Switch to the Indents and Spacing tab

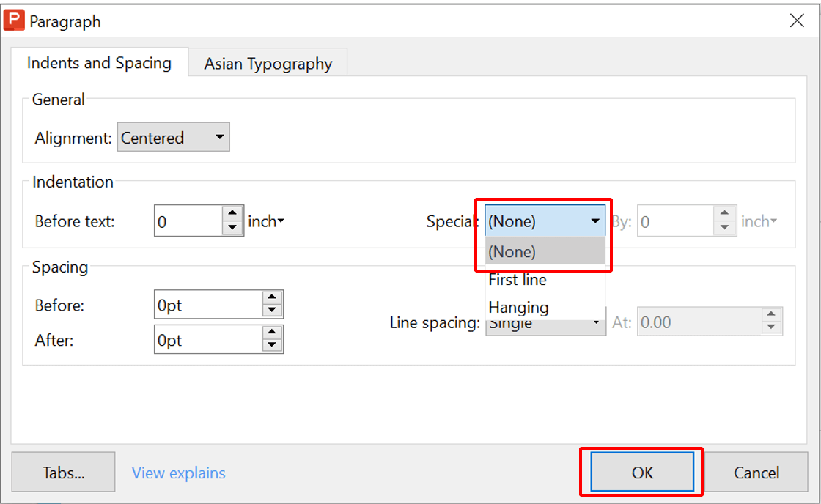pyautogui.click(x=98, y=63)
